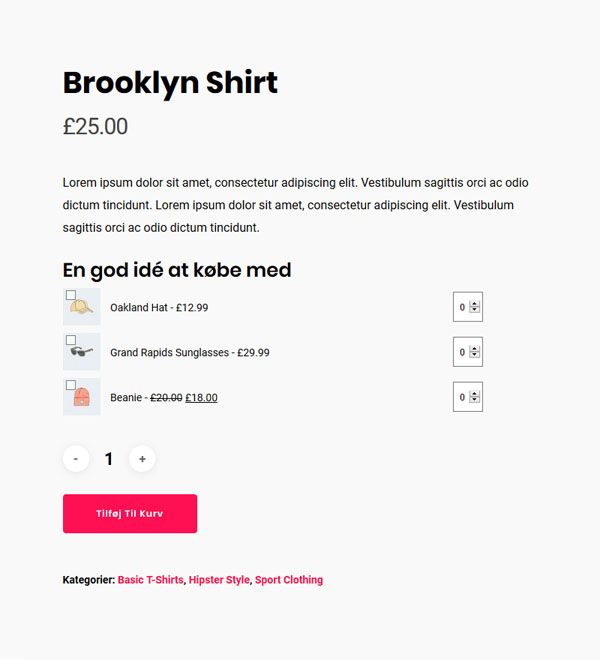Click the minus button for shirt quantity
The height and width of the screenshot is (660, 600).
click(x=76, y=459)
